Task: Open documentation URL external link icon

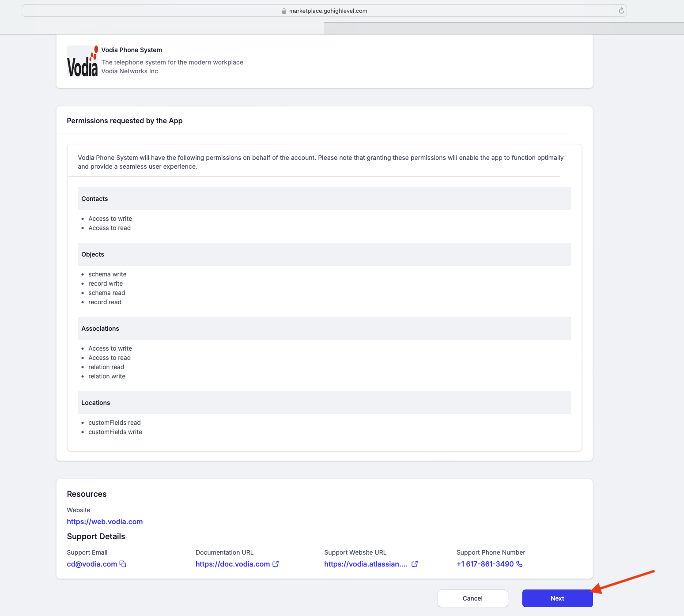Action: [x=276, y=564]
